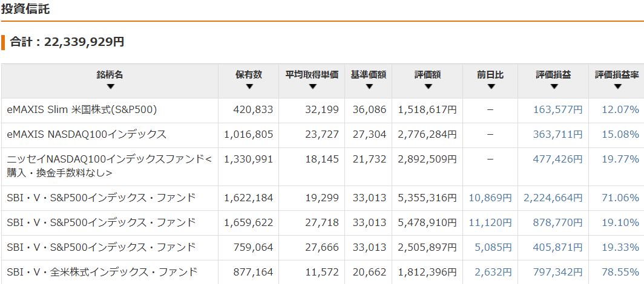Open the 363,711円 gain link

coord(557,134)
